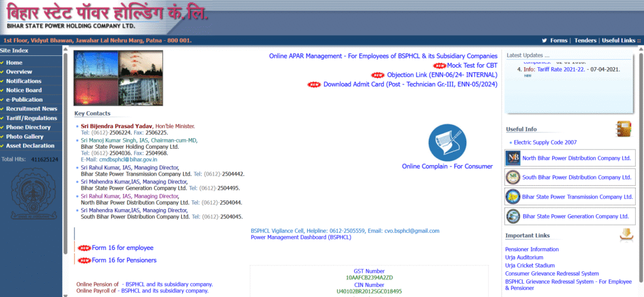
Task: Open North Bihar Power Distribution Company Ltd. link
Action: [576, 158]
